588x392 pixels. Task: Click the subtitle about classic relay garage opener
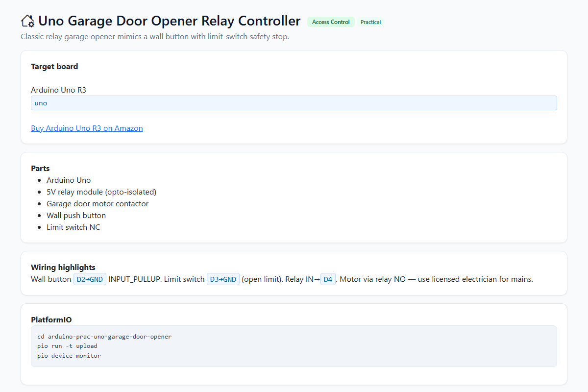point(155,37)
